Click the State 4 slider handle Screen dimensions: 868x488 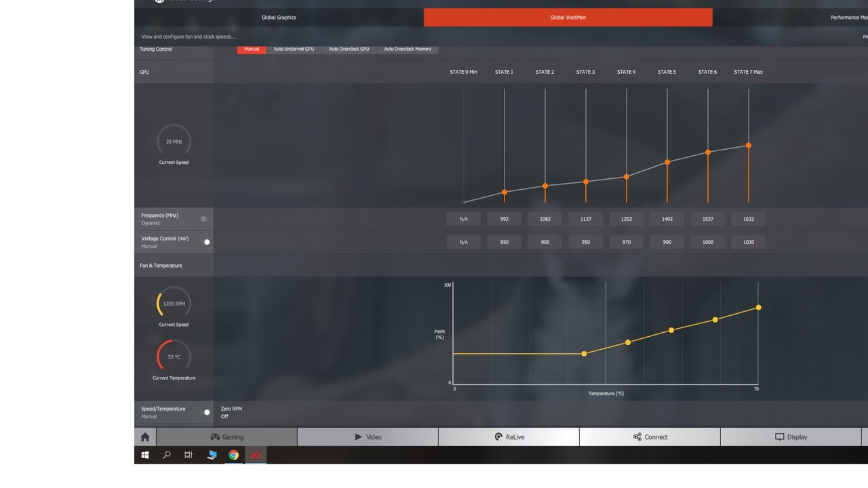click(627, 177)
